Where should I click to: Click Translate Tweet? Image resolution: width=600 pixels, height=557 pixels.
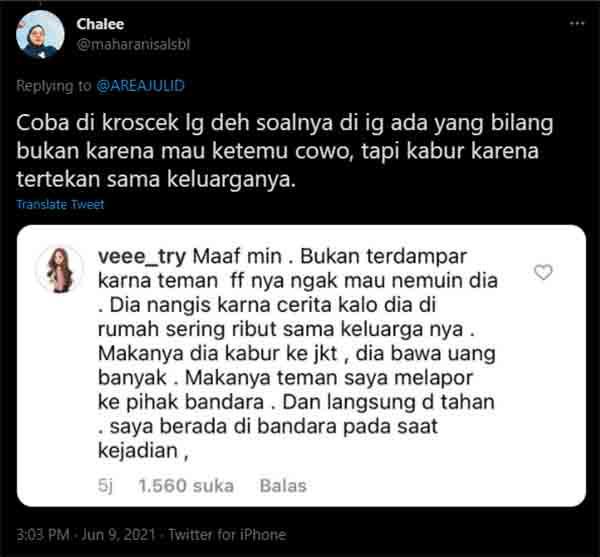pos(60,204)
